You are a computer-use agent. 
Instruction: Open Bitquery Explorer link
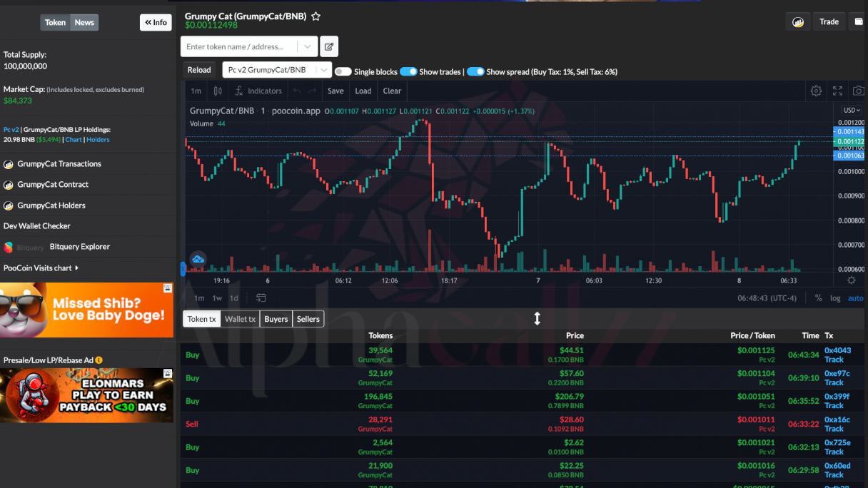[79, 247]
